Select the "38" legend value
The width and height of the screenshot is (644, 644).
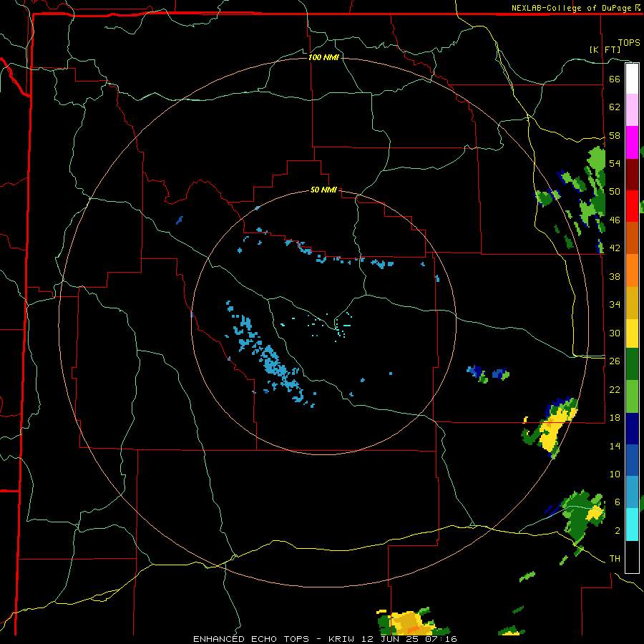615,276
